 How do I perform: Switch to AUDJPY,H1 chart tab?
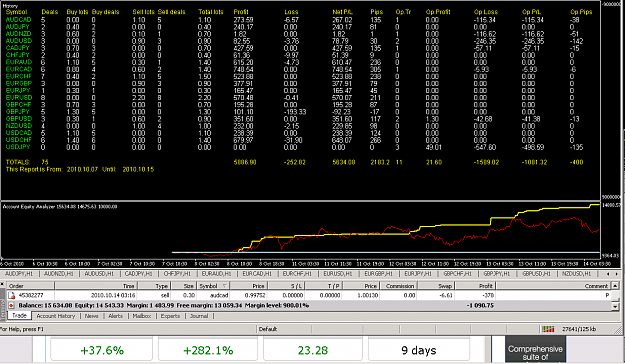[x=19, y=274]
